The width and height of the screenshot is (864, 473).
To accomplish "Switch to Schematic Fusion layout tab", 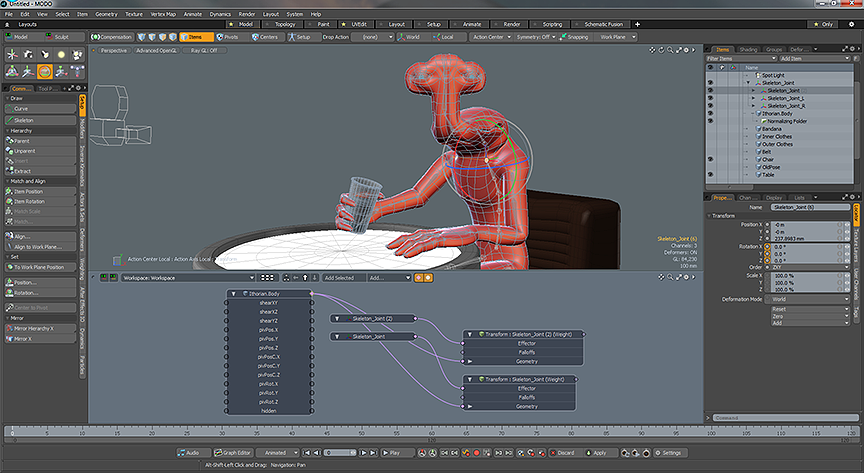I will click(x=603, y=24).
